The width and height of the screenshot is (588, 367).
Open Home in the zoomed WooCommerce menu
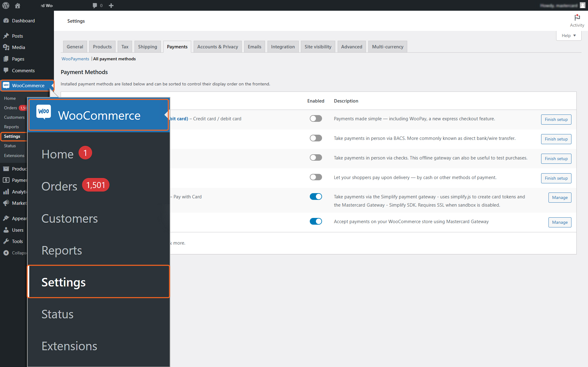(58, 154)
